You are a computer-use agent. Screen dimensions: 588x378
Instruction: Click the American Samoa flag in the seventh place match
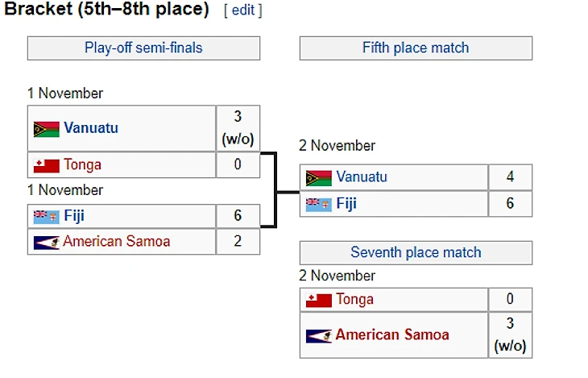click(319, 335)
